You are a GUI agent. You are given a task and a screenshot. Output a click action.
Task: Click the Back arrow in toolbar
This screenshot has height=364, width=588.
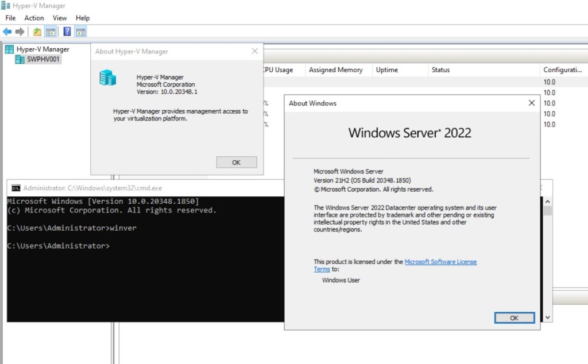[7, 32]
